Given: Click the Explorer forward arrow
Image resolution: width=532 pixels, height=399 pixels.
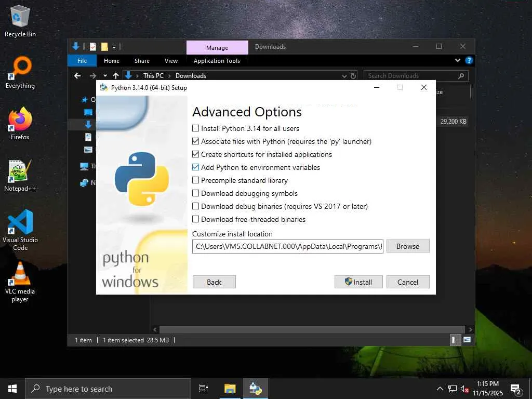Looking at the screenshot, I should pyautogui.click(x=92, y=76).
